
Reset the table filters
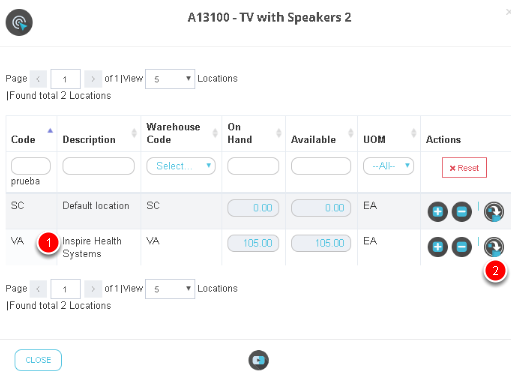(464, 168)
